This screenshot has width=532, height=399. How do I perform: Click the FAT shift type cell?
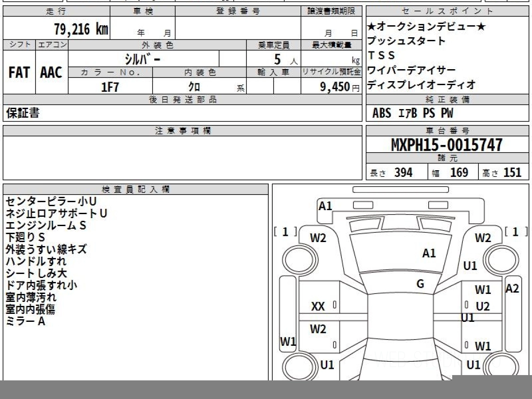click(19, 72)
